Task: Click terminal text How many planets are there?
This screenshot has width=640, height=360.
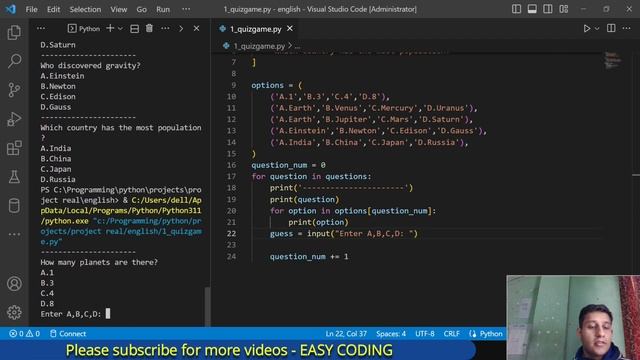Action: coord(99,262)
